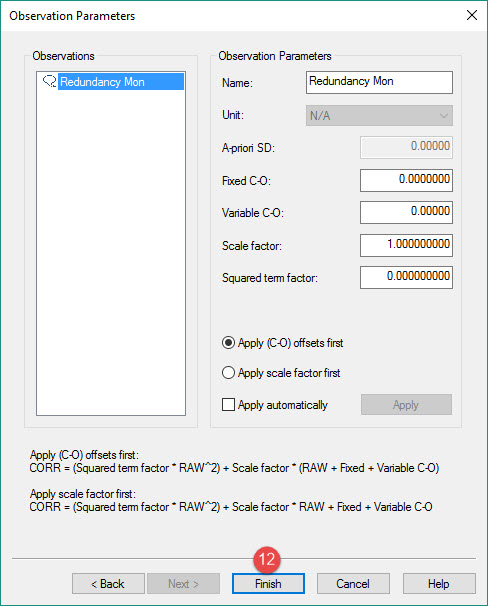The height and width of the screenshot is (606, 488).
Task: Click the Apply button
Action: pos(406,405)
